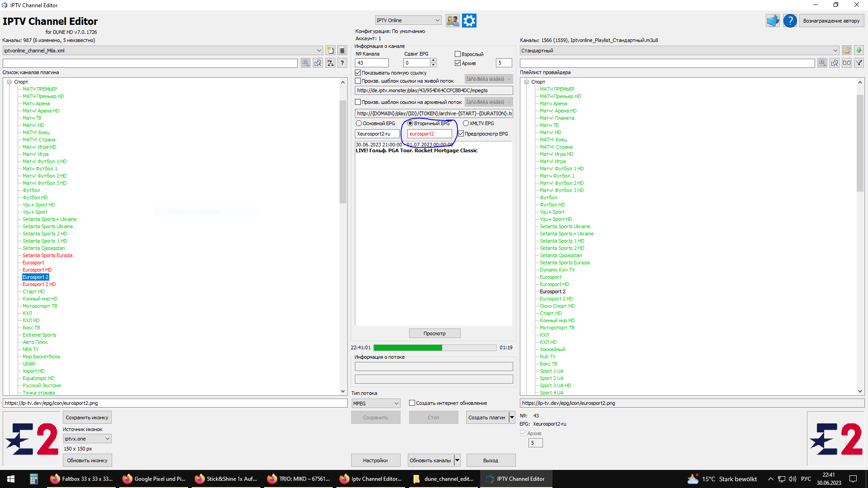The height and width of the screenshot is (488, 868).
Task: Select the Вторичный EPG radio button
Action: 410,123
